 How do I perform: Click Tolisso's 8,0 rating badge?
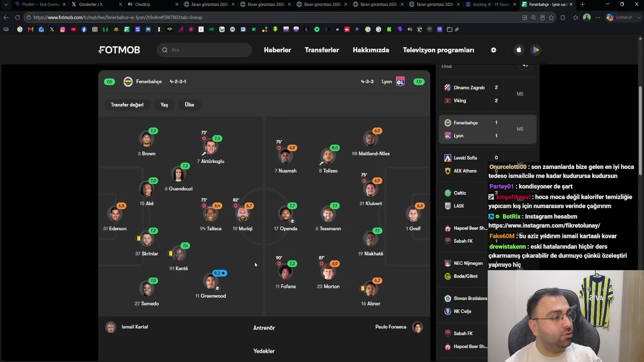point(335,148)
